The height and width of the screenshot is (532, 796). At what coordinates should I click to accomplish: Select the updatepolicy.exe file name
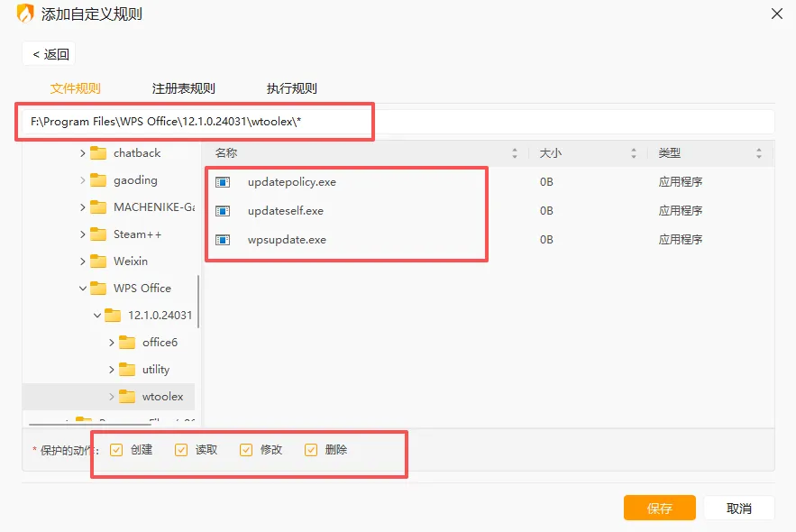click(292, 182)
